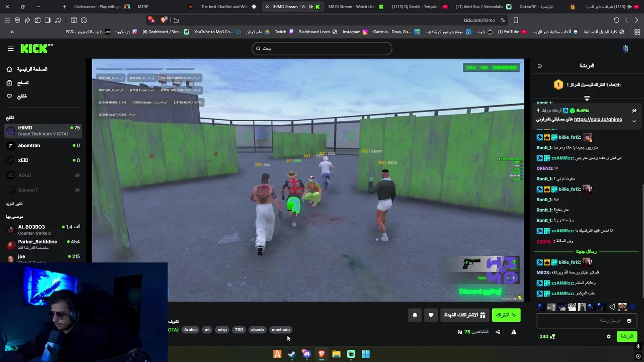Open the following heart sidebar item
Image resolution: width=644 pixels, height=362 pixels.
17,96
